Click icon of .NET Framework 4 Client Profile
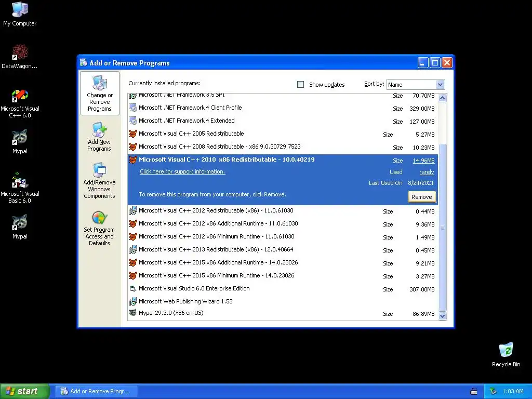The width and height of the screenshot is (532, 399). [x=133, y=108]
